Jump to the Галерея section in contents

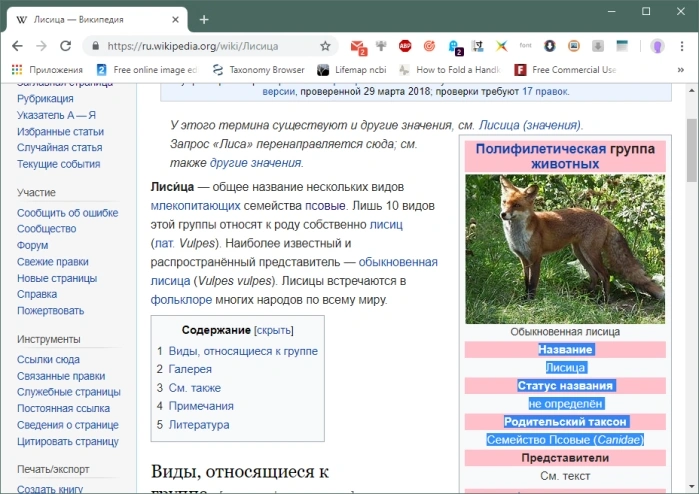tap(190, 369)
